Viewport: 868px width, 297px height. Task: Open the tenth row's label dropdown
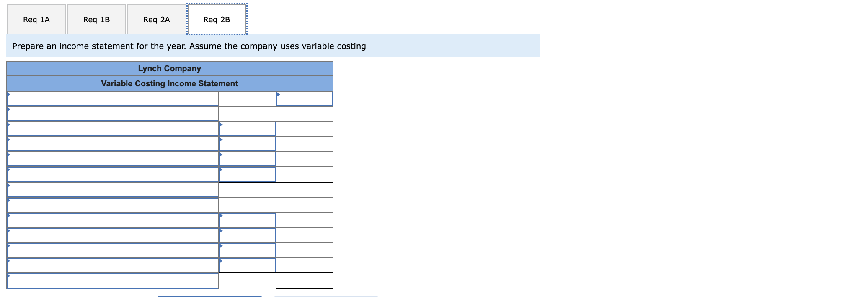point(113,235)
